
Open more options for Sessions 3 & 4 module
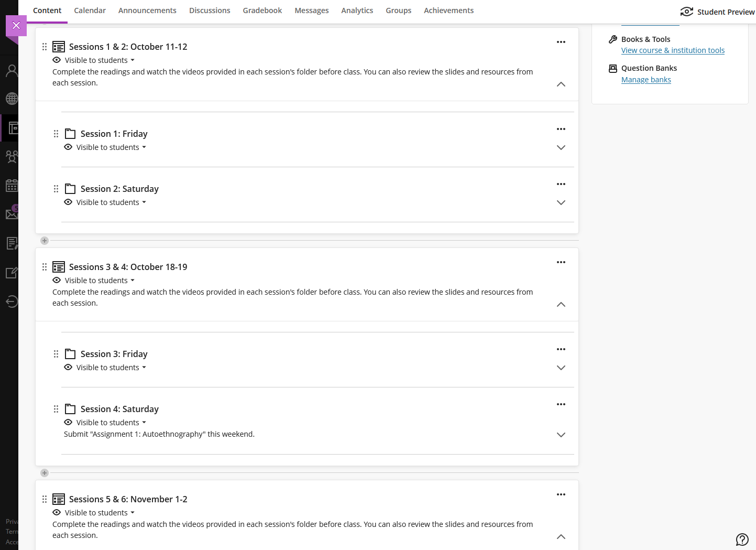[x=561, y=262]
